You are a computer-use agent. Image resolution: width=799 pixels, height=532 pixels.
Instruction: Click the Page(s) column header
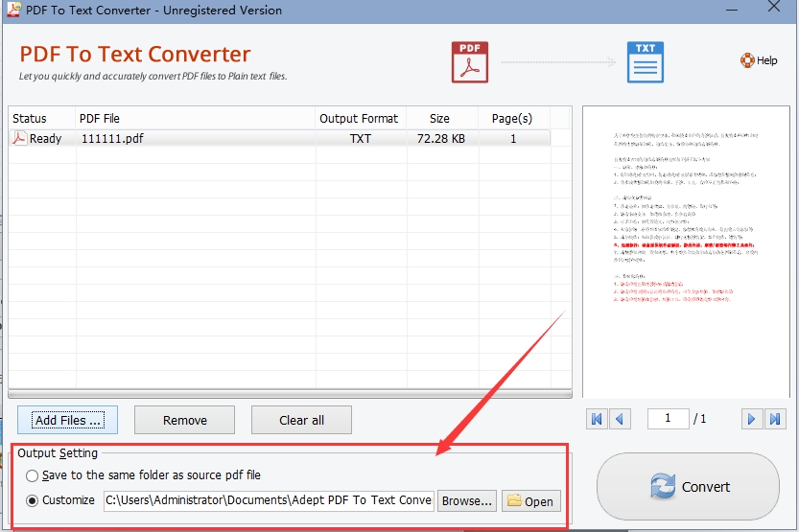pyautogui.click(x=514, y=119)
